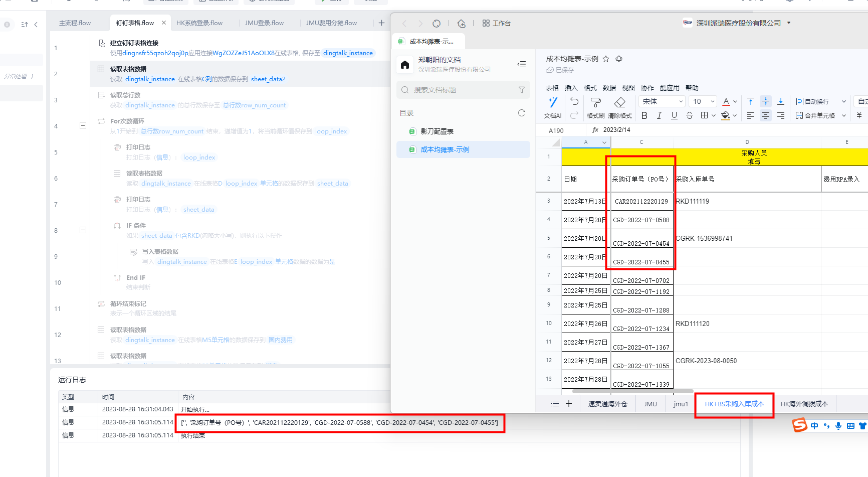
Task: Switch to the JMU费用分摊.flow tab
Action: (x=332, y=23)
